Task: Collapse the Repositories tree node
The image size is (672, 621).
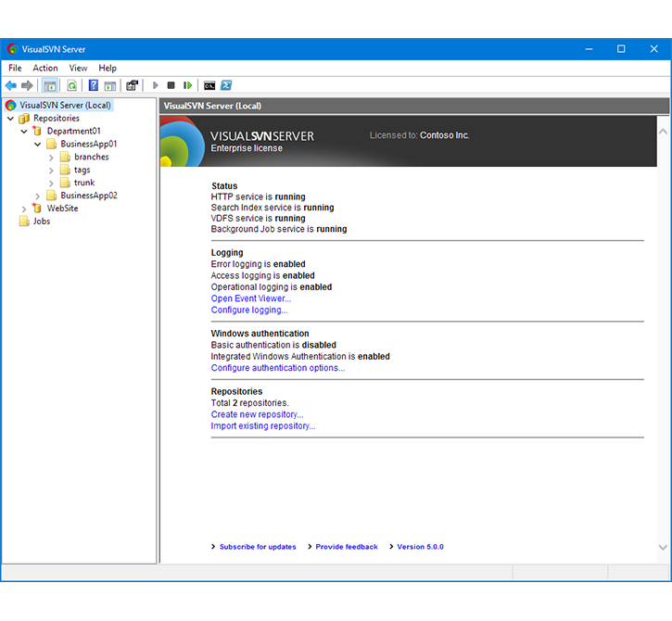Action: point(11,119)
